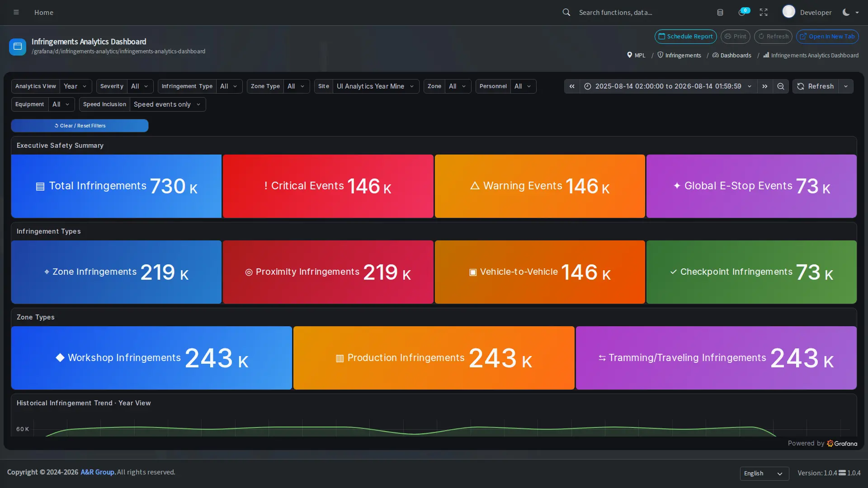Open Infringements breadcrumb

pos(679,55)
